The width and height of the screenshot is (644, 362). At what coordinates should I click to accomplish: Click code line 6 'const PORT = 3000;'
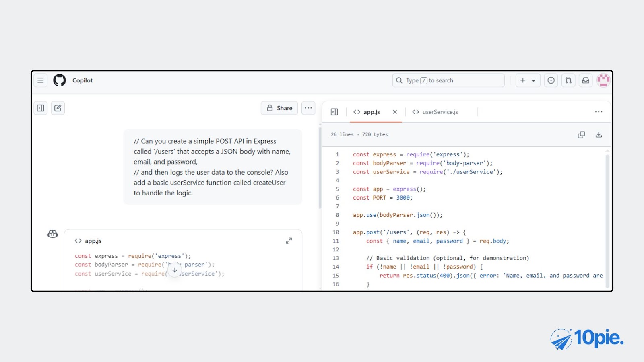coord(383,197)
